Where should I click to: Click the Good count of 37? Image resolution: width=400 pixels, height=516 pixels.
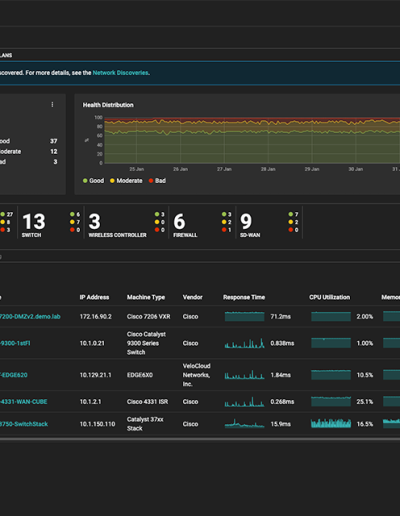[54, 141]
